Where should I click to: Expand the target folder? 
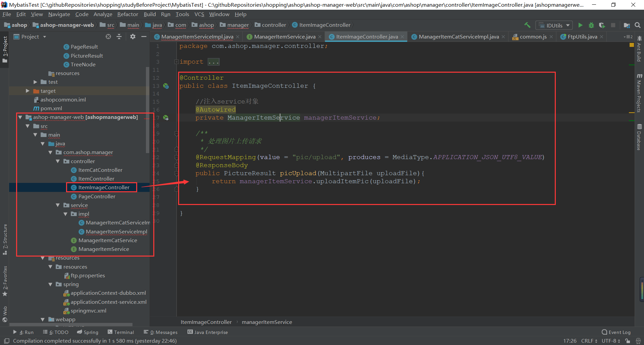pos(28,91)
